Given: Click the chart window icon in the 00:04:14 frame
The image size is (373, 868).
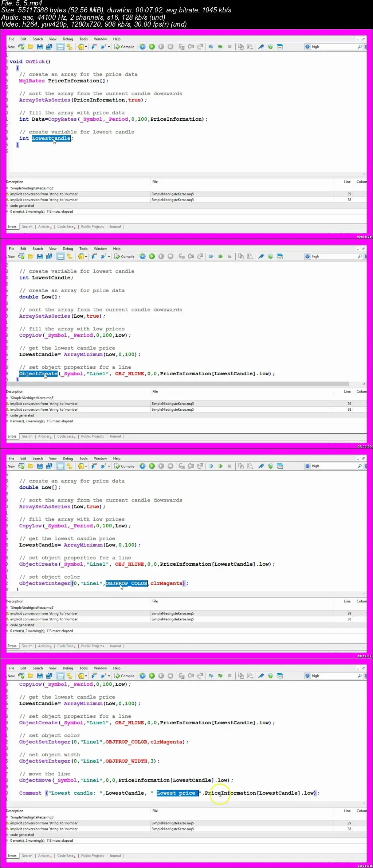Looking at the screenshot, I should (280, 466).
